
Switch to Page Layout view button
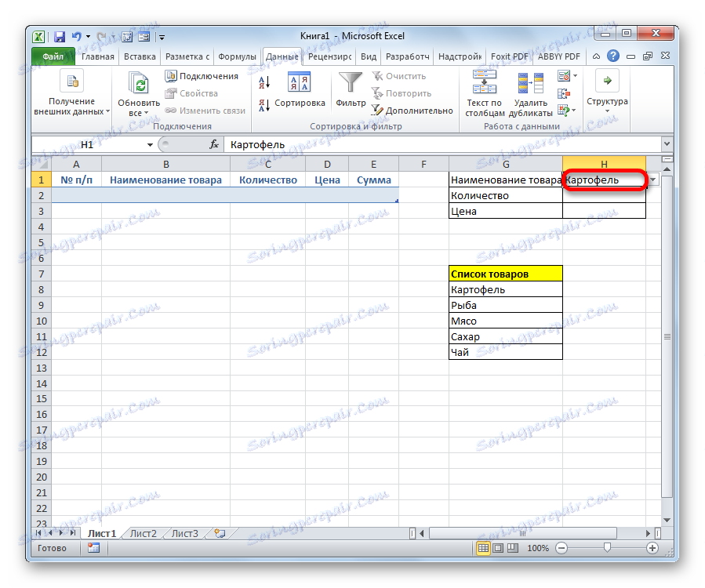pos(498,548)
